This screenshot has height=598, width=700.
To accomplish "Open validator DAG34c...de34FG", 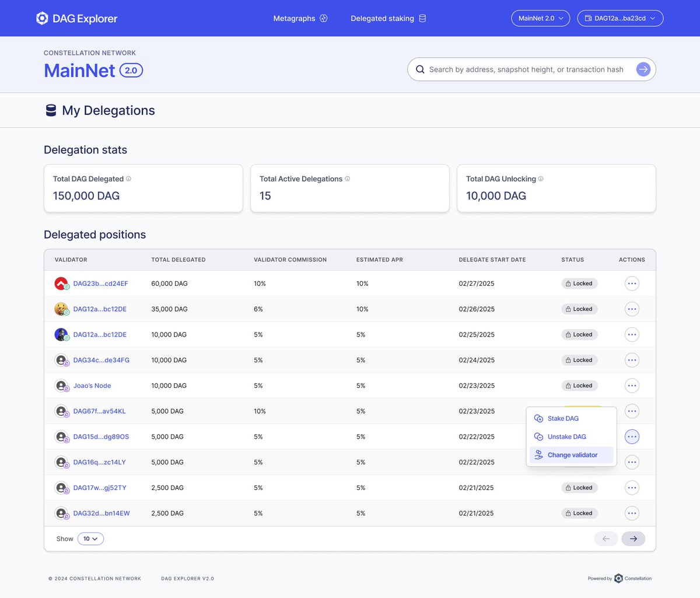I will 101,360.
